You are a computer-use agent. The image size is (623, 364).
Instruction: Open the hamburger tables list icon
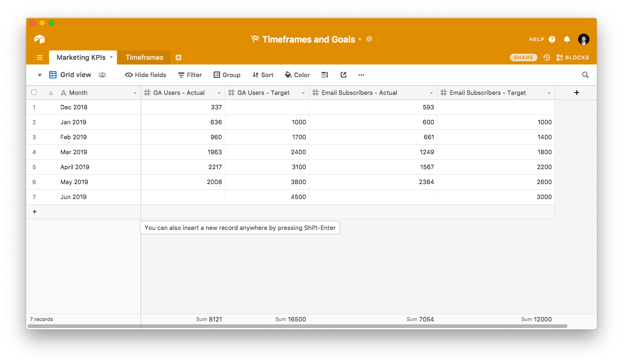point(40,57)
